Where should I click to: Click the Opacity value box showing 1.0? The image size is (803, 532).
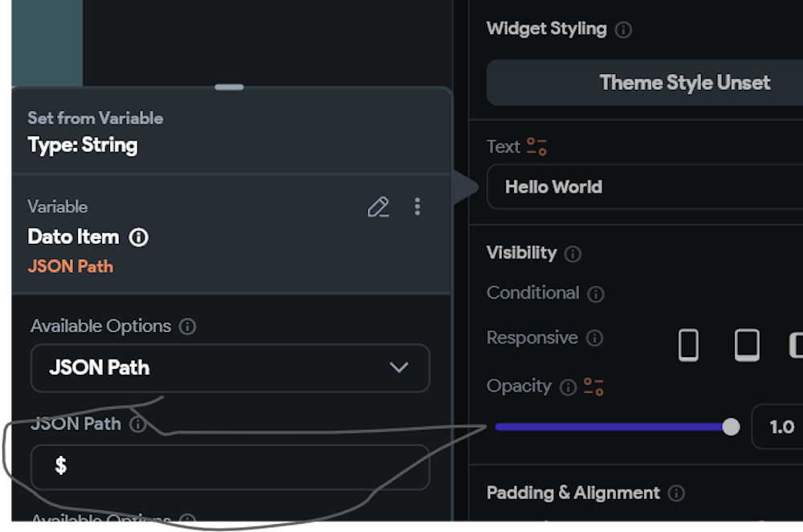click(779, 427)
